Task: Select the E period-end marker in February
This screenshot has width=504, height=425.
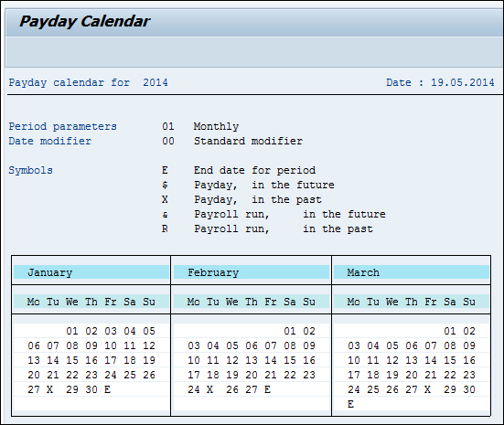Action: (x=267, y=389)
